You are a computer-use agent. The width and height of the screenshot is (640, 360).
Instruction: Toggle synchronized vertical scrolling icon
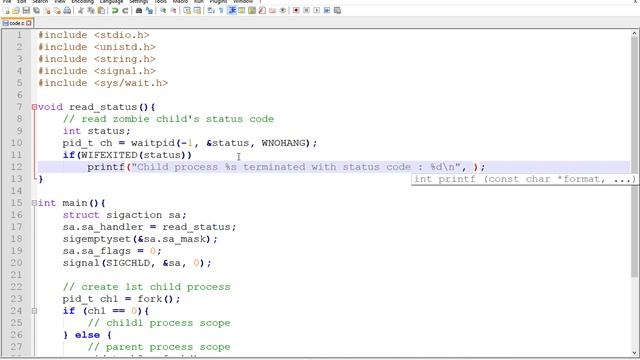coord(187,10)
